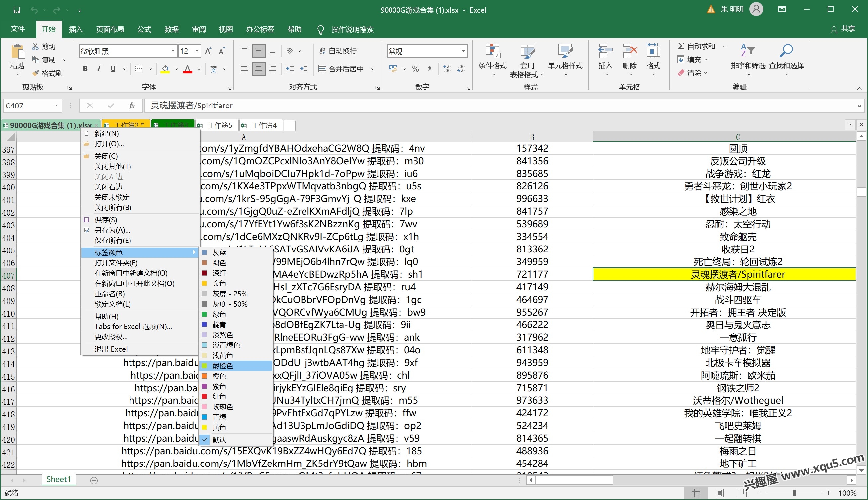Open font size dropdown 12
Screen dimensions: 868x500
(197, 51)
